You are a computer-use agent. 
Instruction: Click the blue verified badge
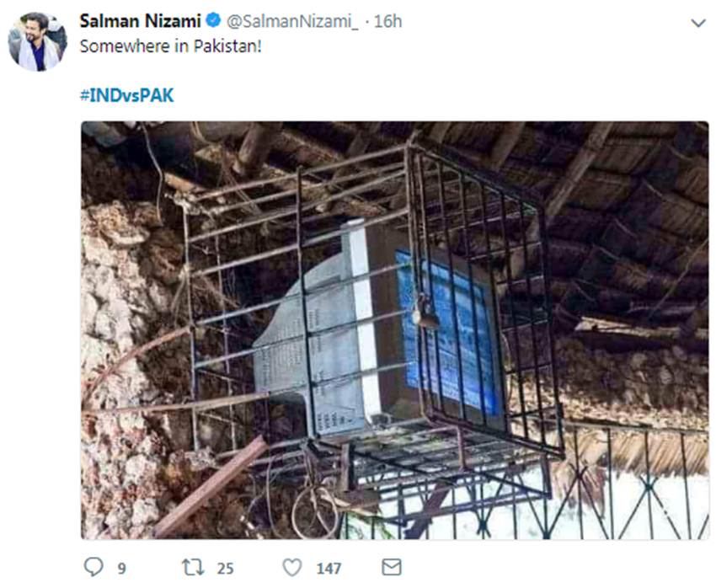[x=214, y=22]
